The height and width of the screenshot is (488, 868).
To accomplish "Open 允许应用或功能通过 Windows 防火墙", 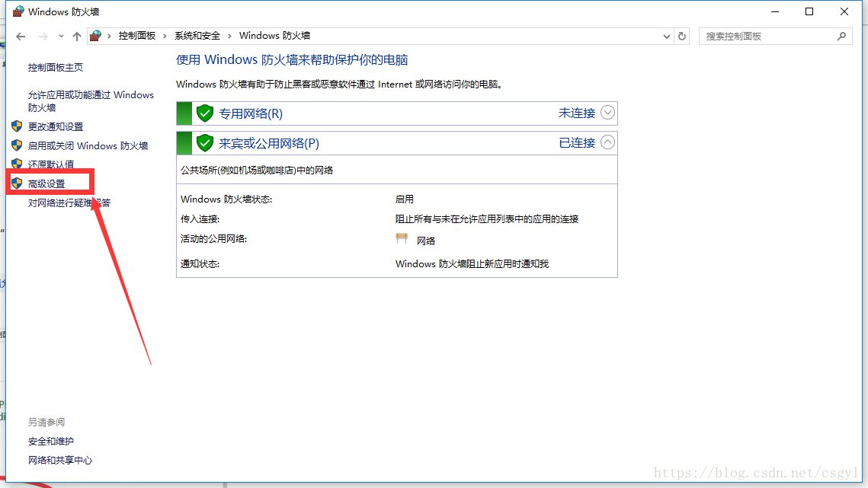I will click(91, 101).
